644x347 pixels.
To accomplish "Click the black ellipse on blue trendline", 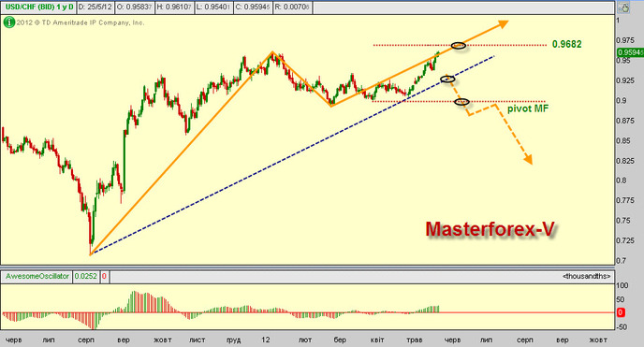I will point(447,79).
